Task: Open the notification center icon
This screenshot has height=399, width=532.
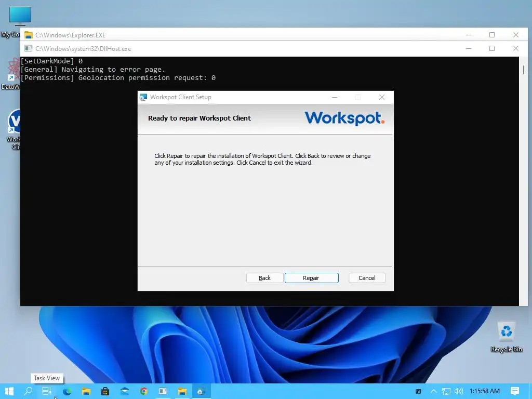Action: [x=515, y=391]
